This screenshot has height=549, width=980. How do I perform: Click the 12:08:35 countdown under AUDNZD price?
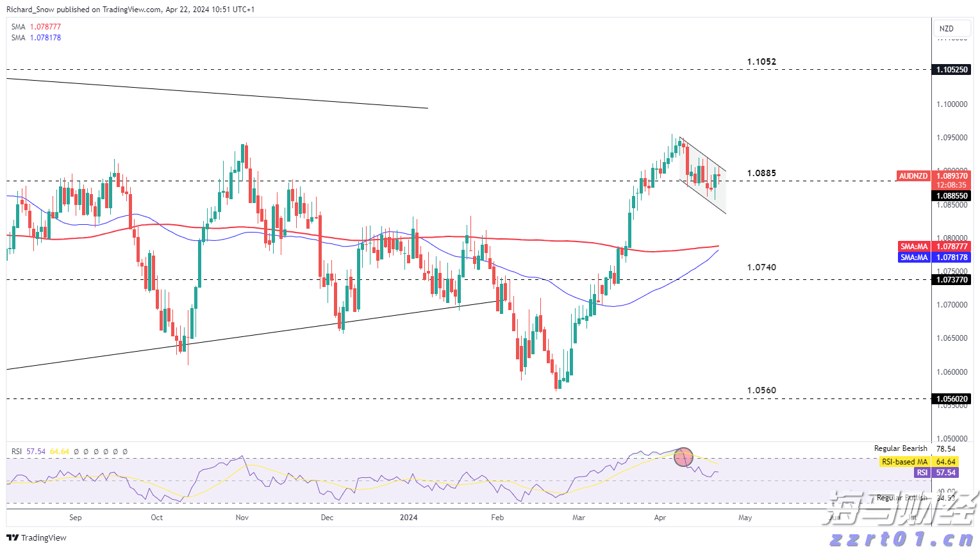click(951, 185)
